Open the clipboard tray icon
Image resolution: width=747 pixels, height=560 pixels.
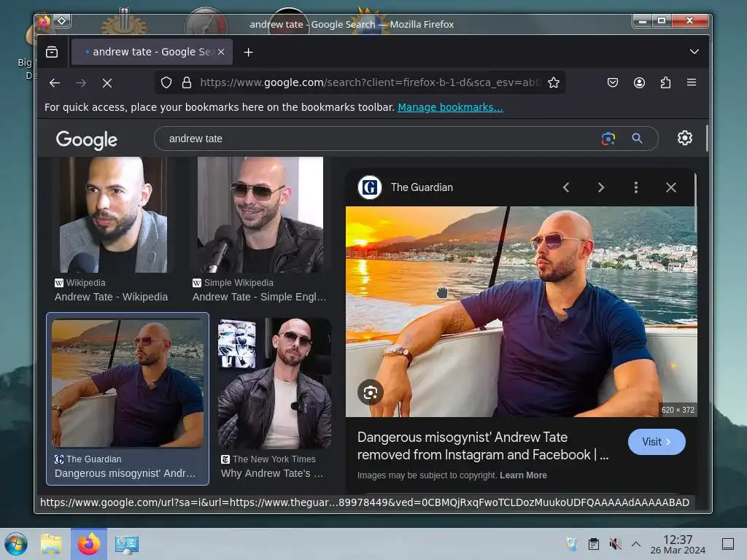[x=594, y=544]
